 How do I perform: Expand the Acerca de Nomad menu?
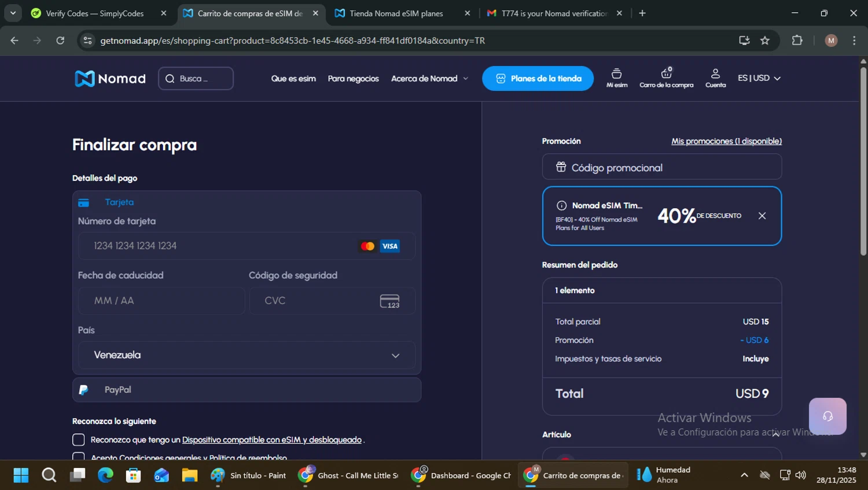click(x=429, y=79)
